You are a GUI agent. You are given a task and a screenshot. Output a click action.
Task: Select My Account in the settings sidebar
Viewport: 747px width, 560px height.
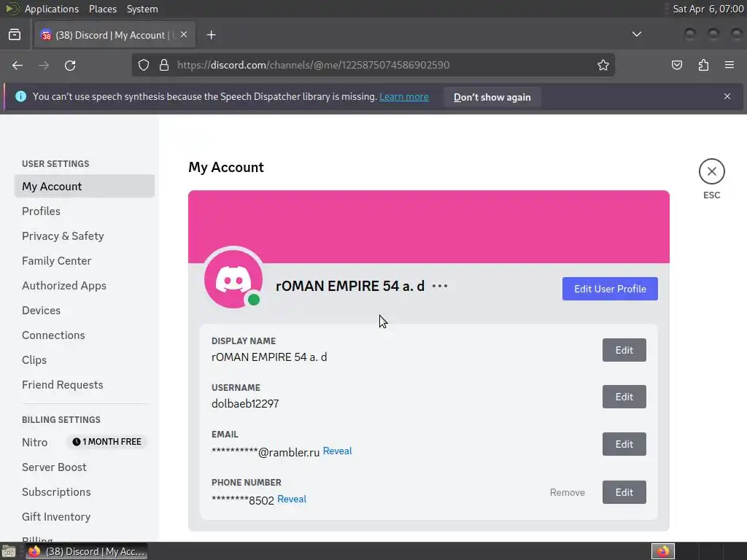coord(85,186)
